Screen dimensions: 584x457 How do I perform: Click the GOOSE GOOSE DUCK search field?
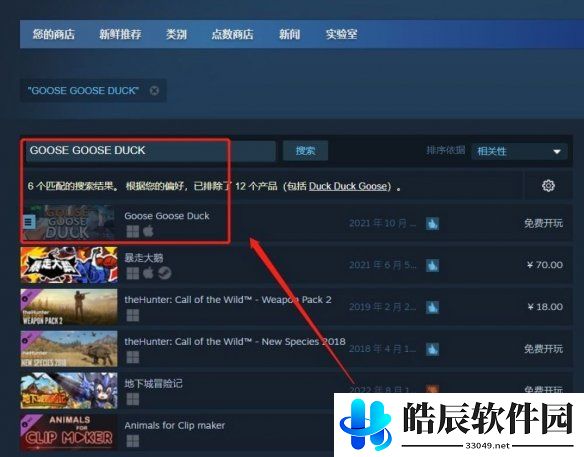click(150, 150)
